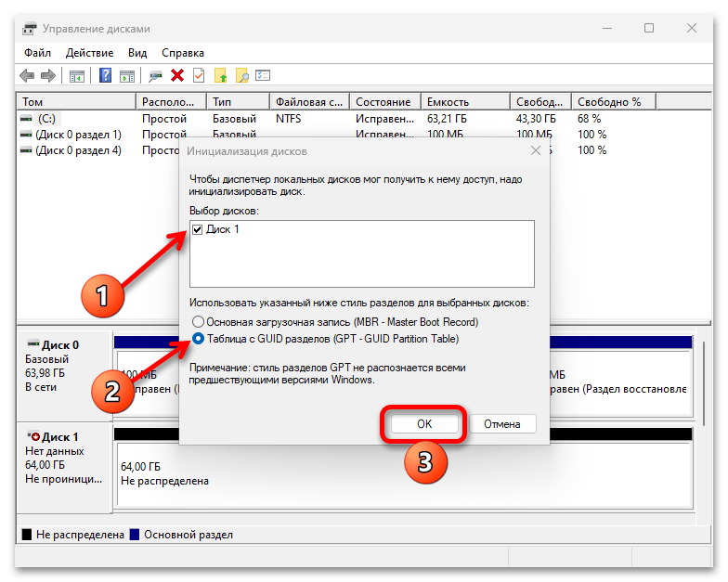The image size is (728, 582).
Task: Click the red uninitialized Диск 1 icon
Action: click(33, 436)
